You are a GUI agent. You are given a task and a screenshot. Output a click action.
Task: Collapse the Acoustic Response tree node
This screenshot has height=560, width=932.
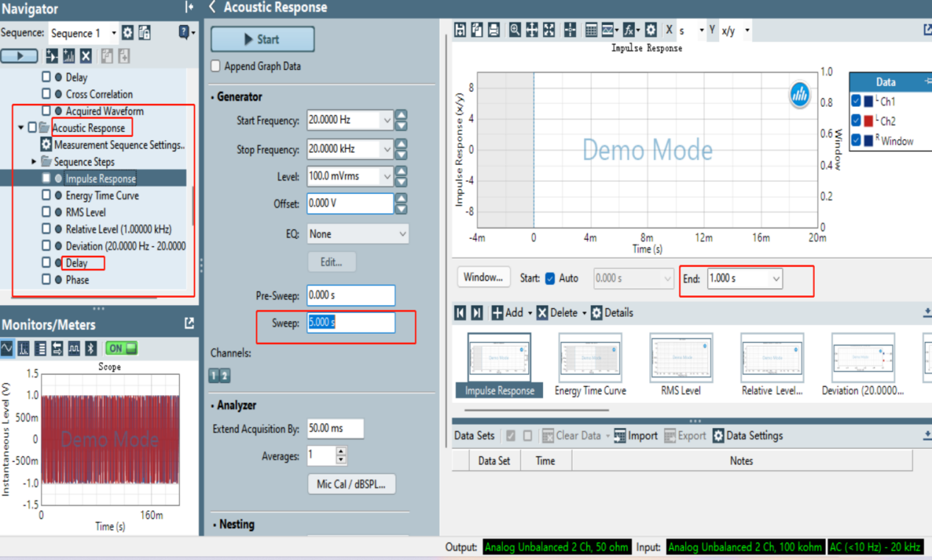(21, 128)
